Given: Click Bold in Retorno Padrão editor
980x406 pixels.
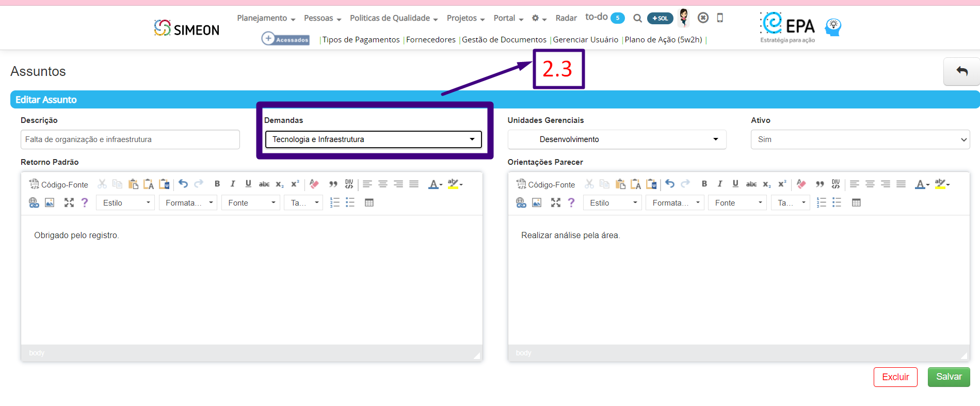Looking at the screenshot, I should coord(217,184).
